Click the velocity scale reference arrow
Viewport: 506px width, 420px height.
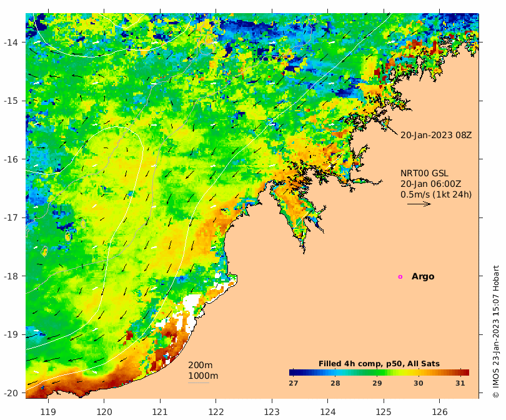tap(419, 204)
